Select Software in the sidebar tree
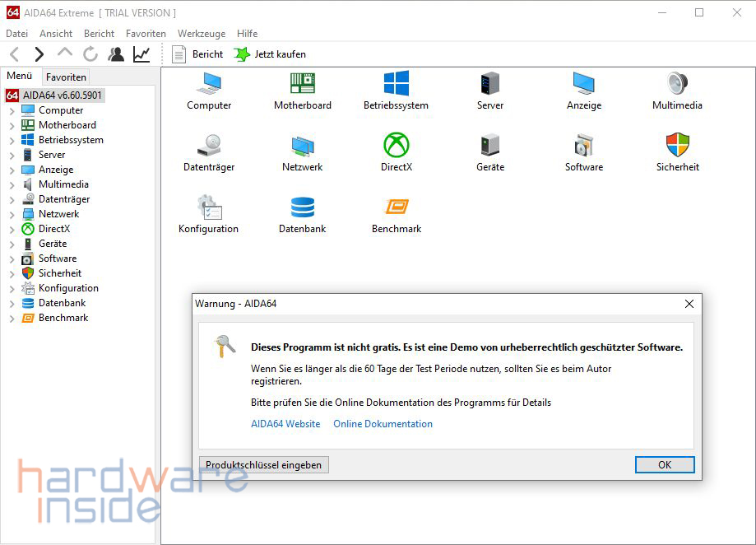The width and height of the screenshot is (756, 545). pyautogui.click(x=57, y=259)
